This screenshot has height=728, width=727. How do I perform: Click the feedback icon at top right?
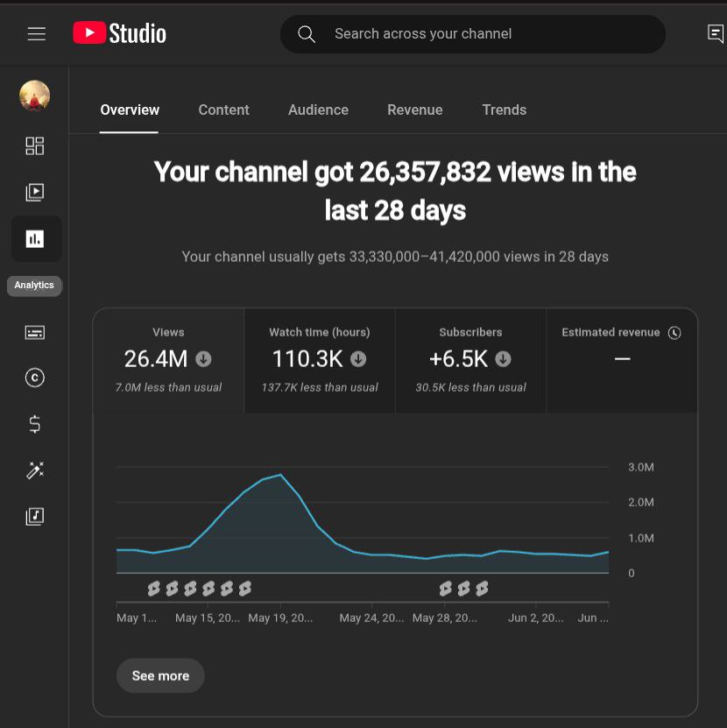click(x=715, y=34)
